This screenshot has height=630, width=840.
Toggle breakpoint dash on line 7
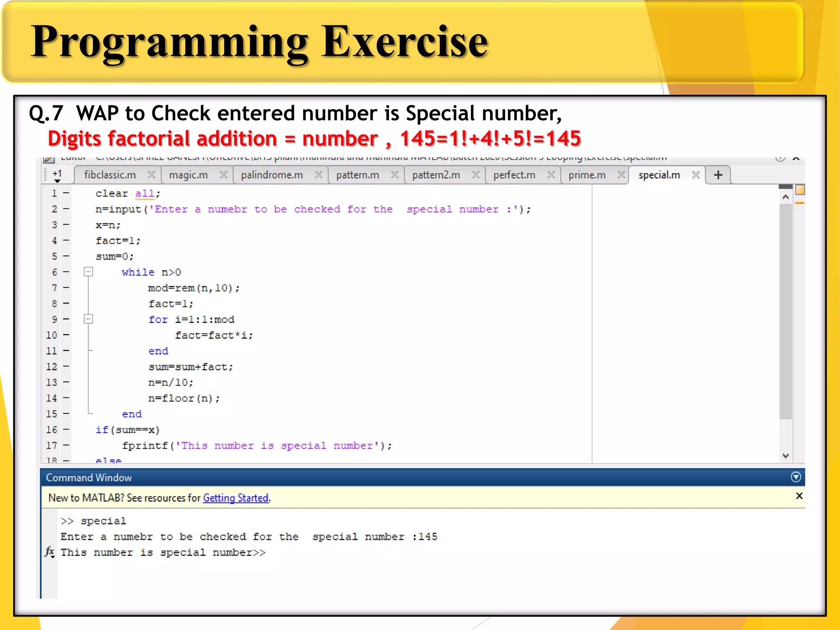[66, 288]
